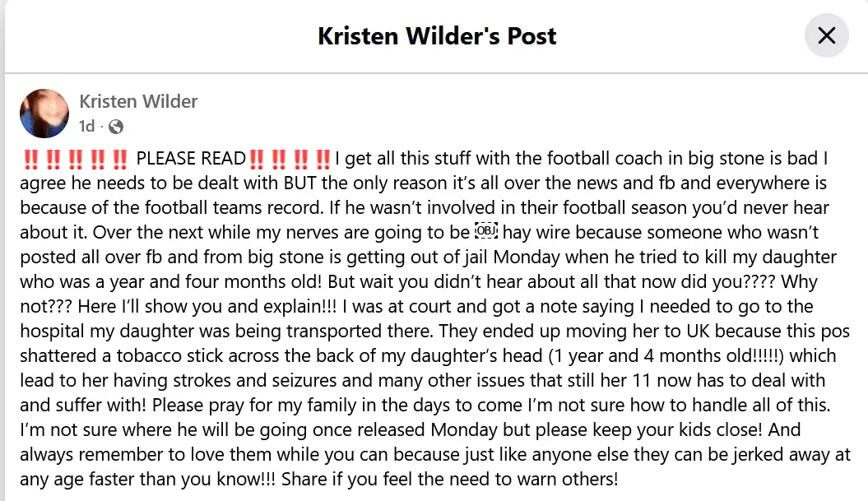Click the 'Kristen Wilder's Post' dialog title
Viewport: 868px width, 501px height.
(437, 36)
